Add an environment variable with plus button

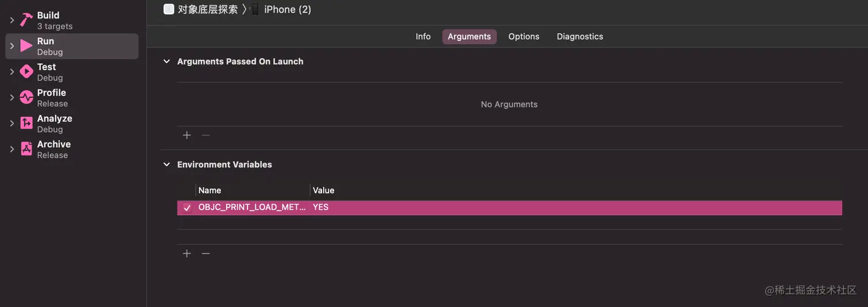pyautogui.click(x=187, y=254)
